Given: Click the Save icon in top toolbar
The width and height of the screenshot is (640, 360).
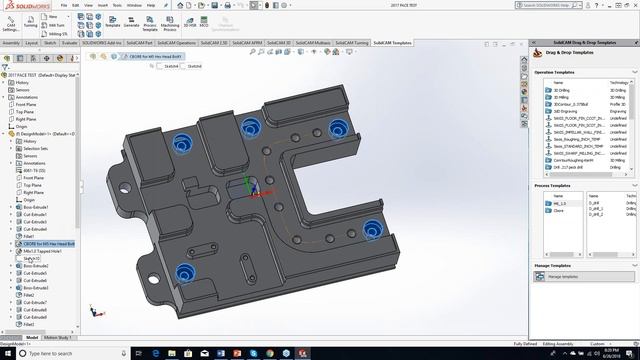Looking at the screenshot, I should click(x=214, y=5).
